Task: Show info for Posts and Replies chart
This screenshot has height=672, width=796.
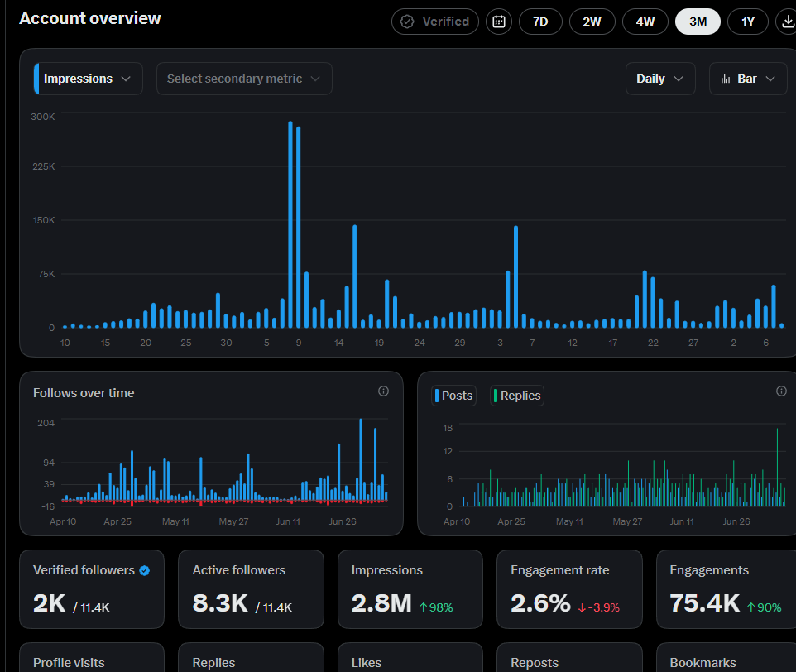Action: point(781,391)
